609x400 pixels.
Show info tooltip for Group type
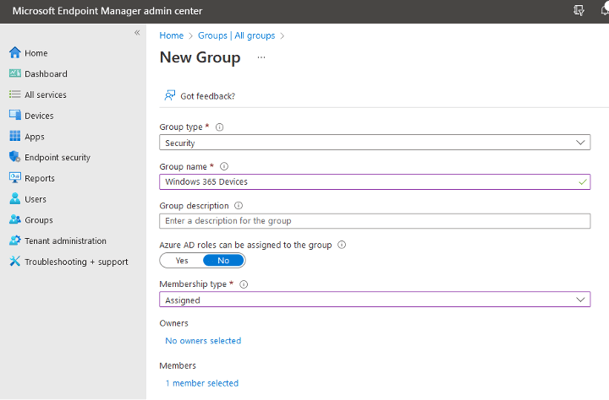(x=219, y=127)
